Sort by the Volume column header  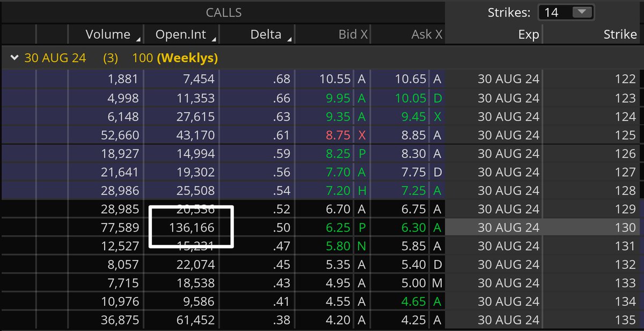(x=108, y=34)
